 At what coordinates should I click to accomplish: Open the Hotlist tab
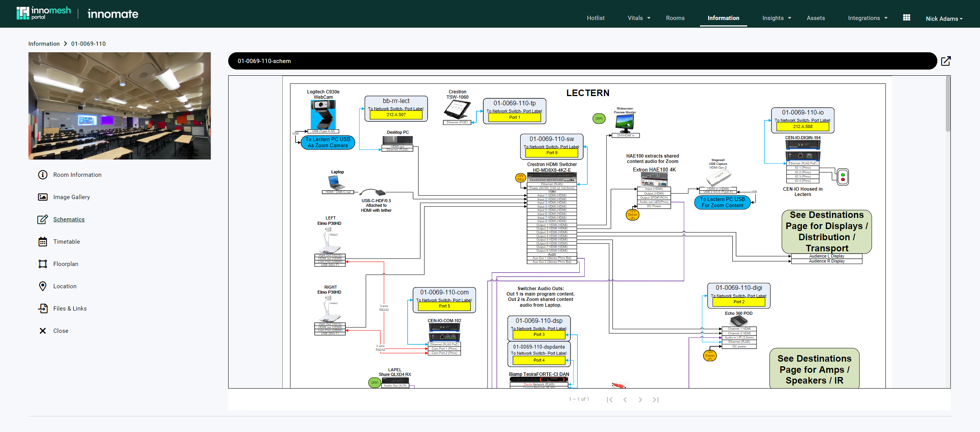point(595,18)
